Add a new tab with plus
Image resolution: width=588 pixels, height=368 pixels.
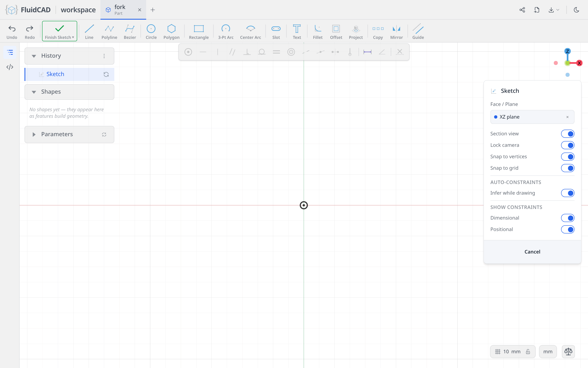tap(153, 10)
